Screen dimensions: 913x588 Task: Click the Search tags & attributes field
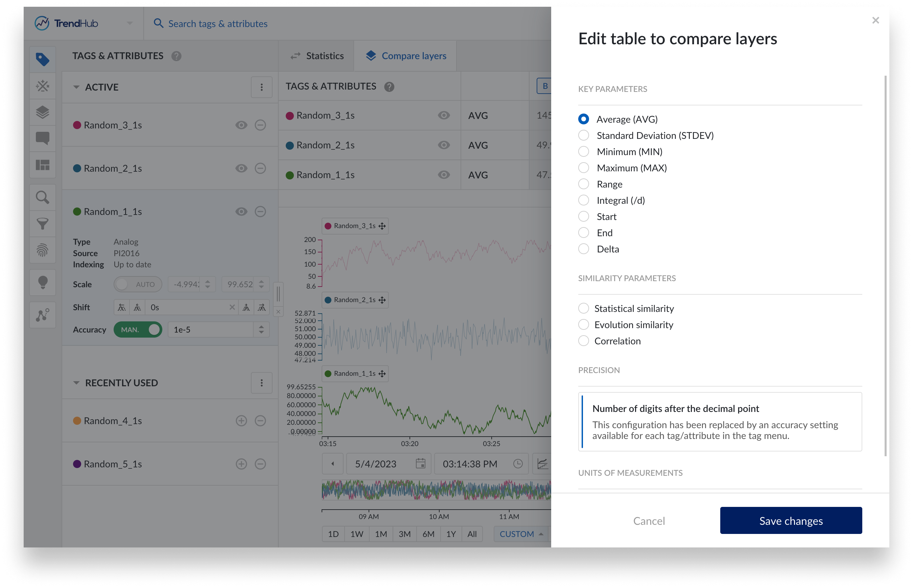[218, 24]
